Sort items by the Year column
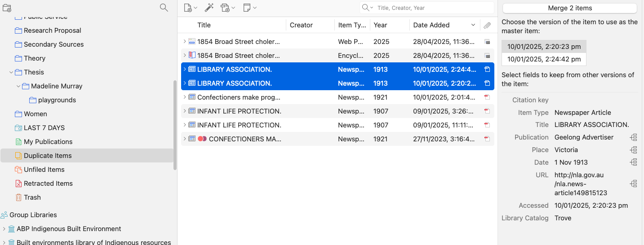This screenshot has height=245, width=644. [x=390, y=25]
